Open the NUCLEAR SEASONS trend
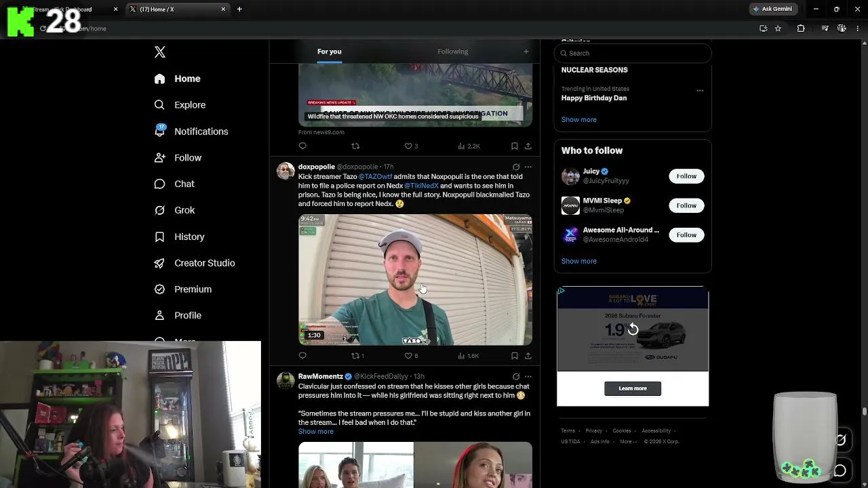This screenshot has height=488, width=868. 595,70
